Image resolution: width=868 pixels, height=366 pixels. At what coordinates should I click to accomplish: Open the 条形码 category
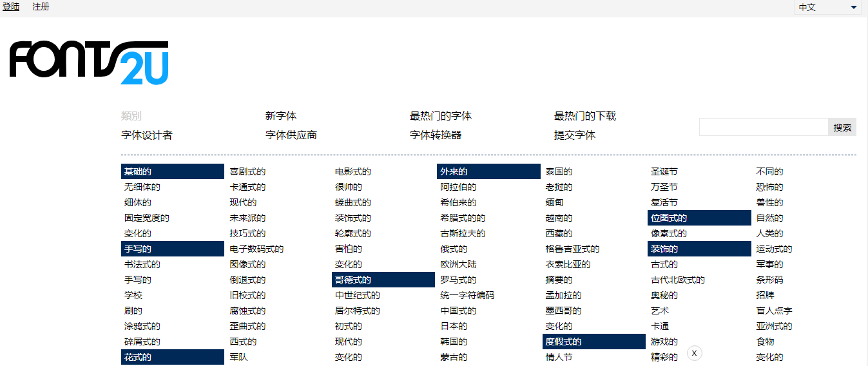click(770, 280)
